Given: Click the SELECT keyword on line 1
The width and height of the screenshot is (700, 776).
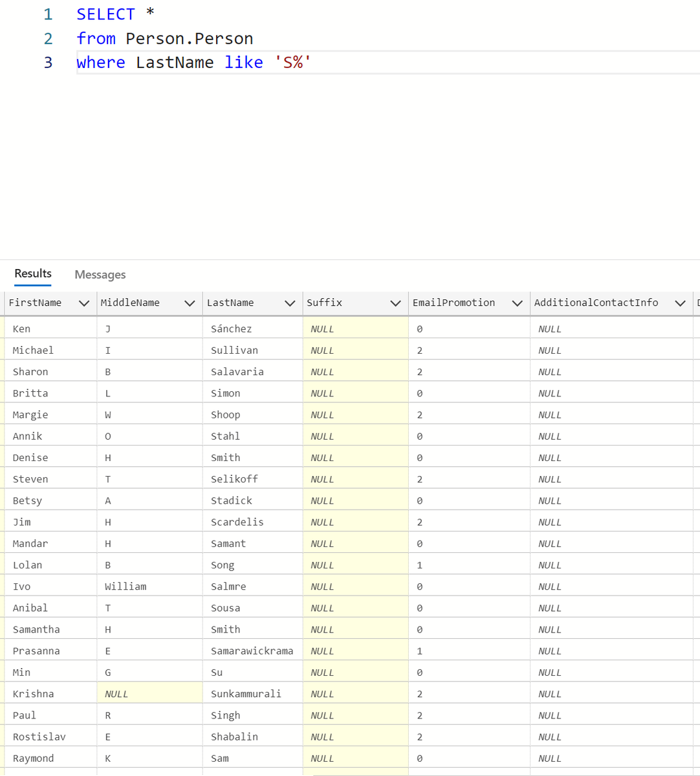Looking at the screenshot, I should coord(105,14).
